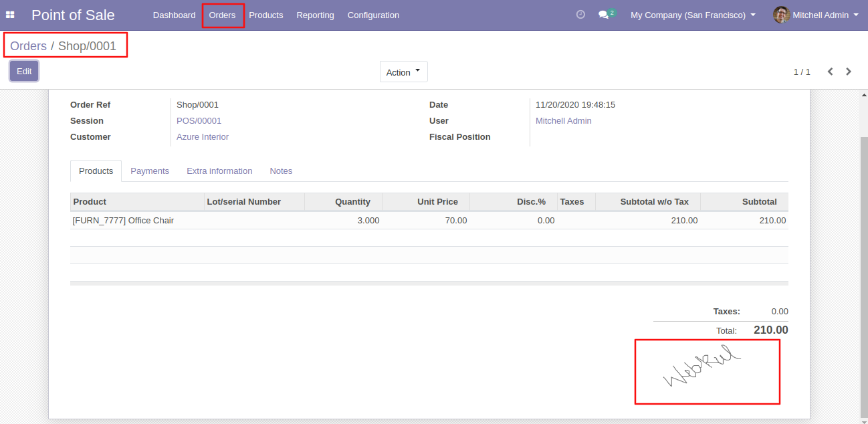Click the Edit button
The image size is (868, 424).
24,72
